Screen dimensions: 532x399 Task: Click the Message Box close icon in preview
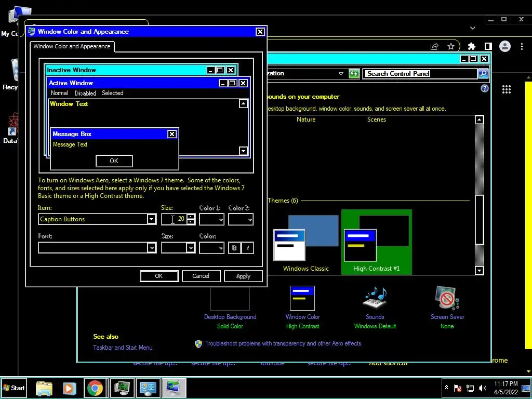(172, 134)
